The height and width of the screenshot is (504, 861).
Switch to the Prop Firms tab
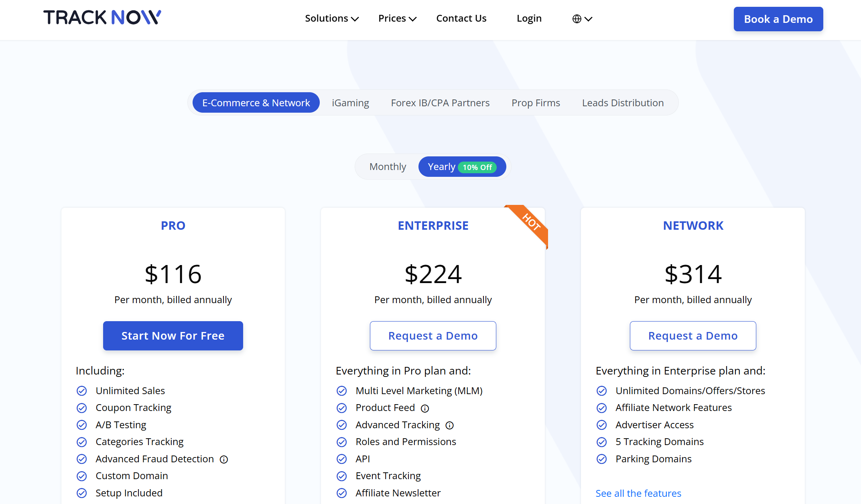[536, 103]
